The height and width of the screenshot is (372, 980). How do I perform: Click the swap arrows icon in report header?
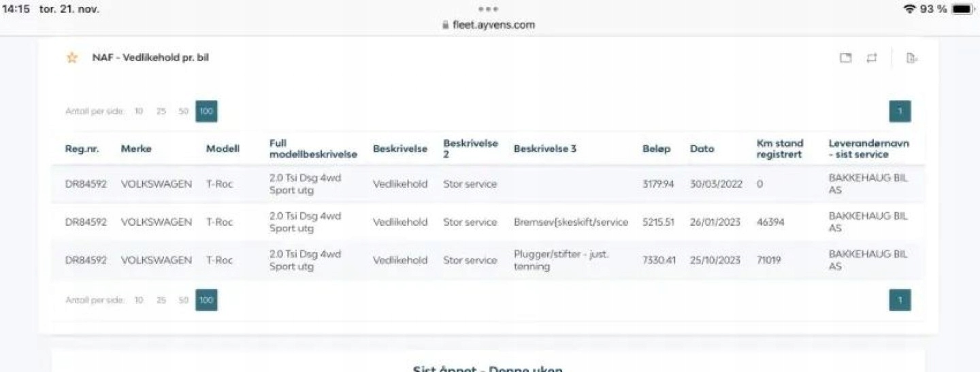click(872, 58)
